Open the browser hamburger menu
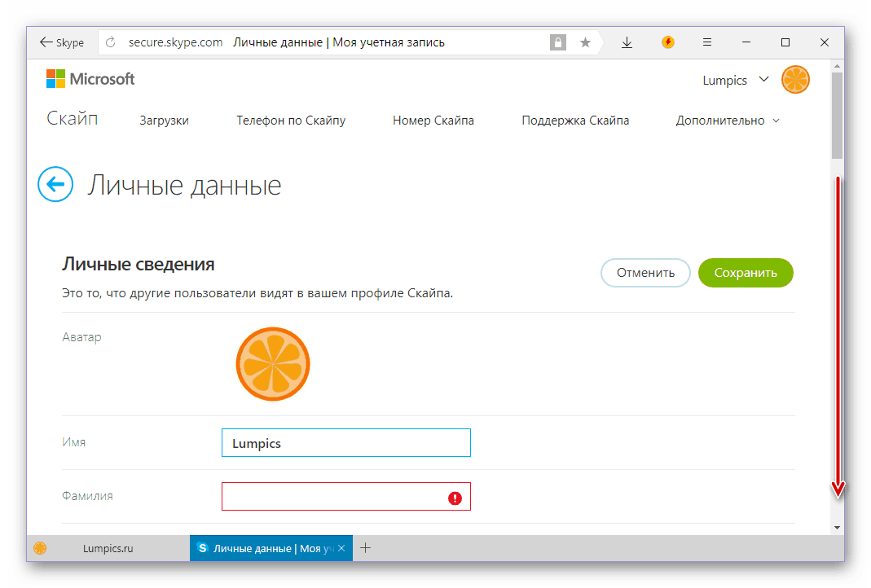 pyautogui.click(x=707, y=42)
